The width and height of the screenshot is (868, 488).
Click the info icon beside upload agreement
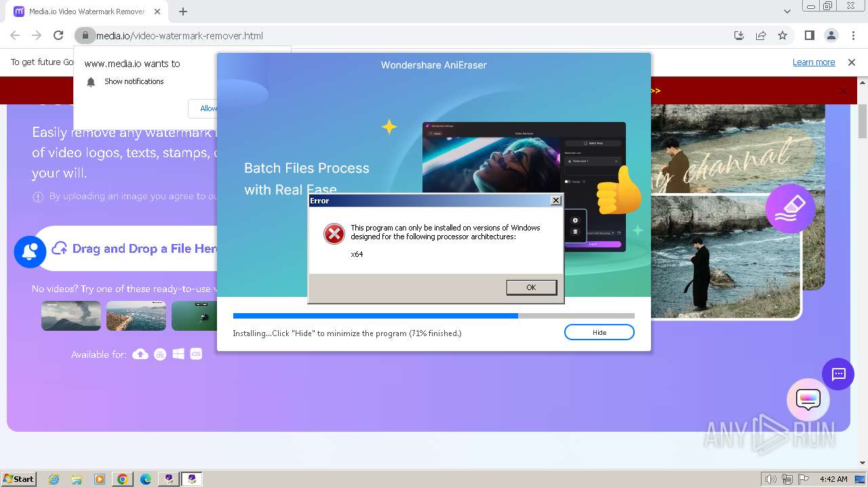[x=39, y=197]
